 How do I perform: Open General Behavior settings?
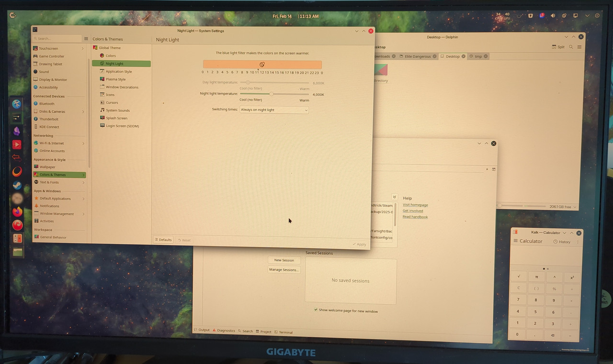(59, 237)
